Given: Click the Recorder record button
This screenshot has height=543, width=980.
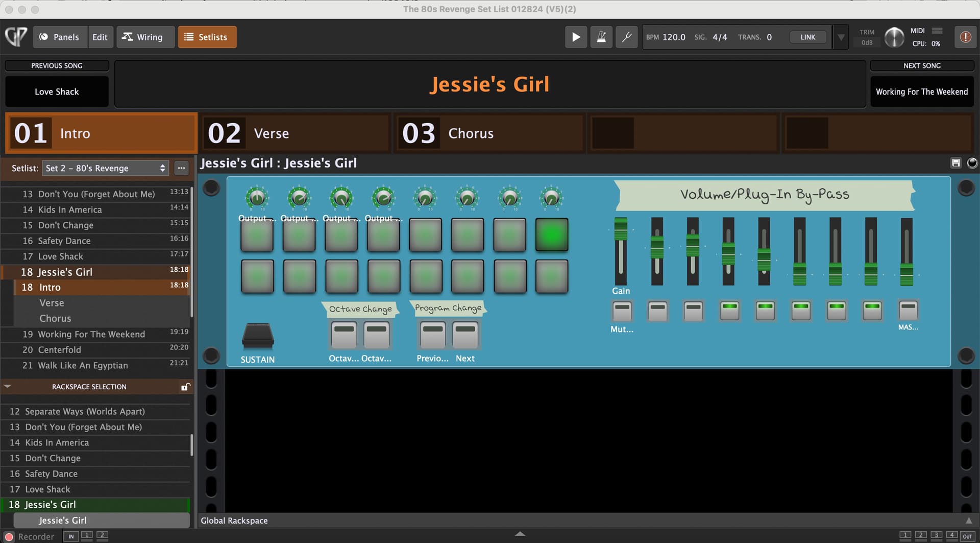Looking at the screenshot, I should point(9,536).
